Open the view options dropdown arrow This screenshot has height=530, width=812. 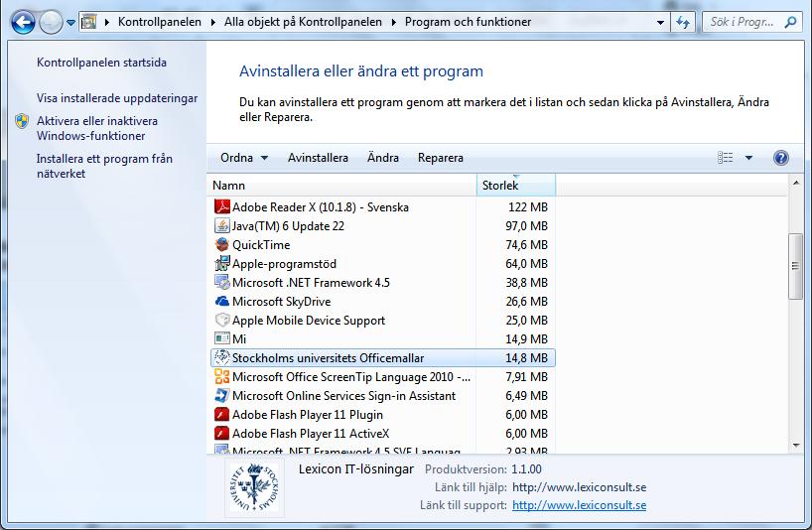tap(748, 158)
